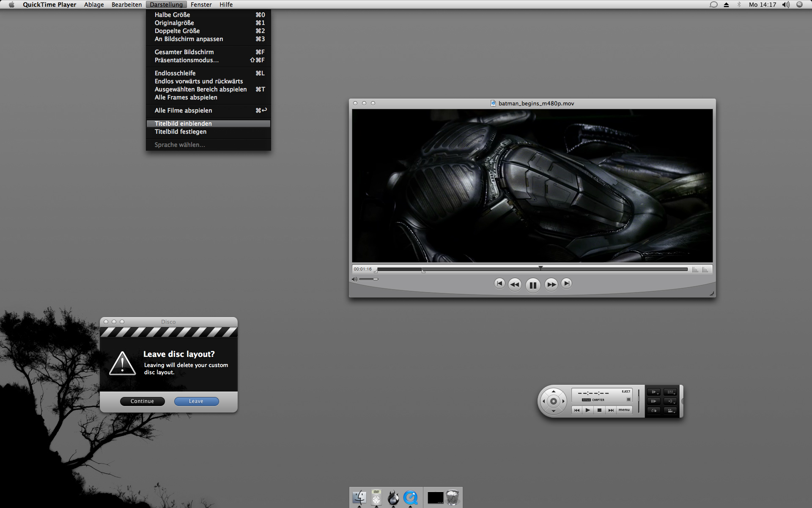The width and height of the screenshot is (812, 508).
Task: Pause the movie in QuickTime window
Action: pos(533,285)
